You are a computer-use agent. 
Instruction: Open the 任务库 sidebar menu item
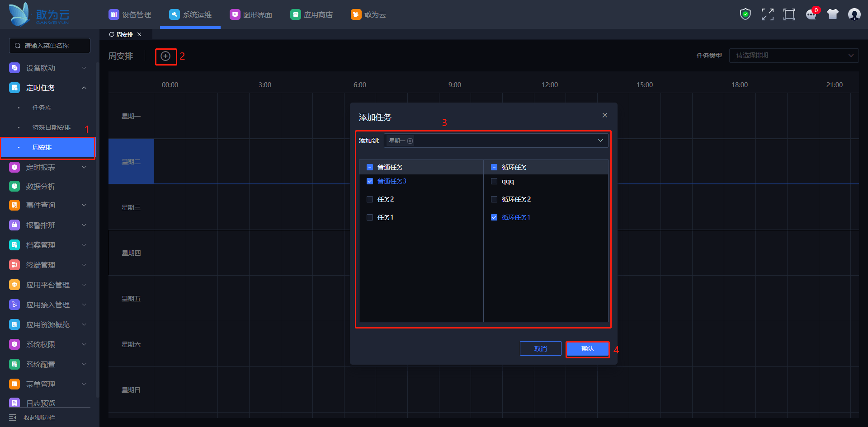[42, 108]
